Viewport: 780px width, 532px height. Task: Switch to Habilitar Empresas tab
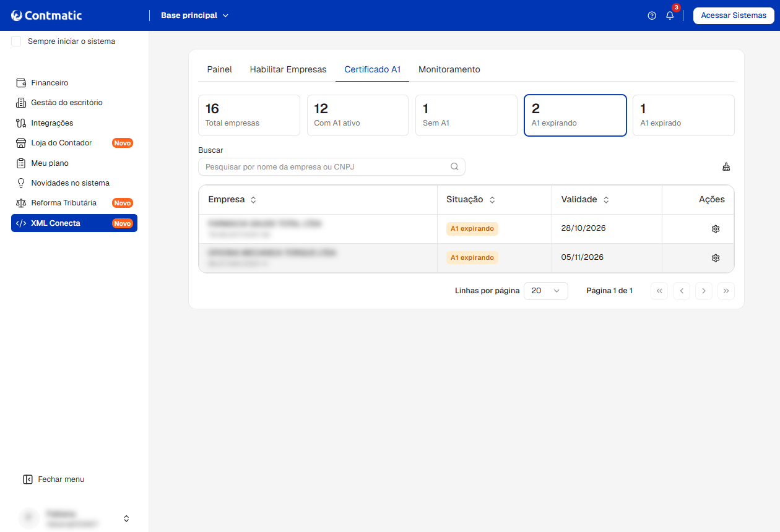coord(288,69)
